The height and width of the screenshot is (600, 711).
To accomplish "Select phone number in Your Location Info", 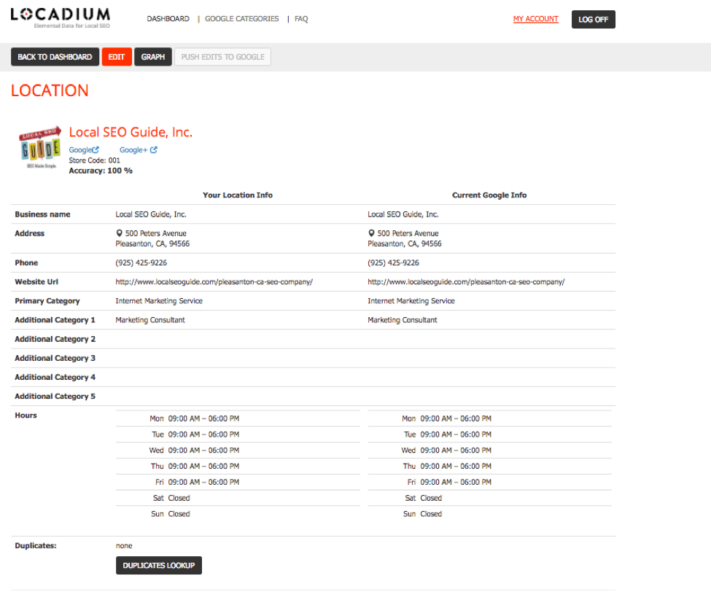I will click(x=141, y=263).
